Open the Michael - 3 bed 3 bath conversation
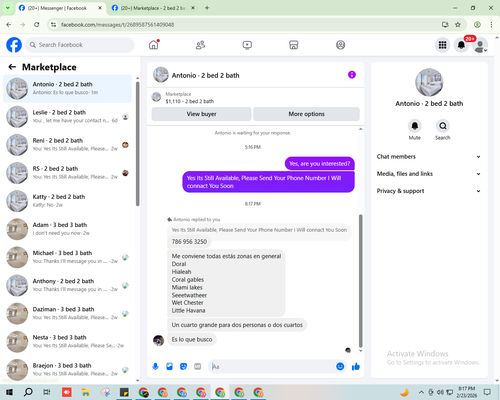500x400 pixels. coord(67,257)
